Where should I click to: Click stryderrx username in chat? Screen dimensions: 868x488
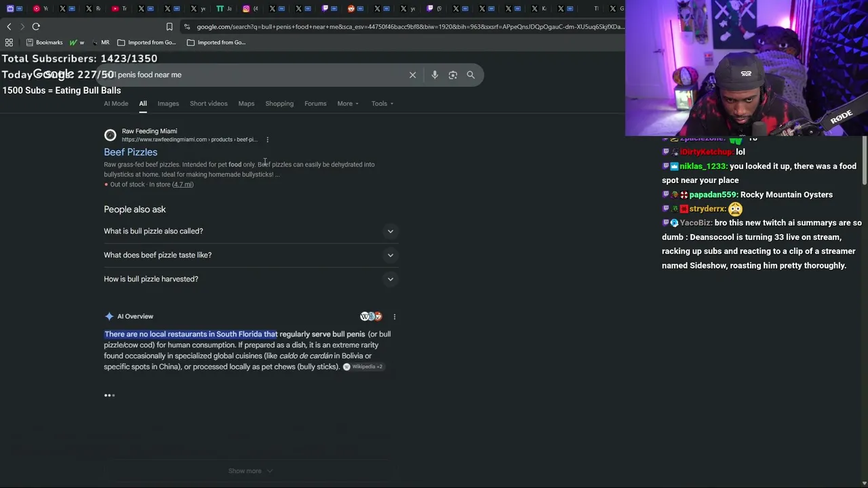(x=707, y=209)
